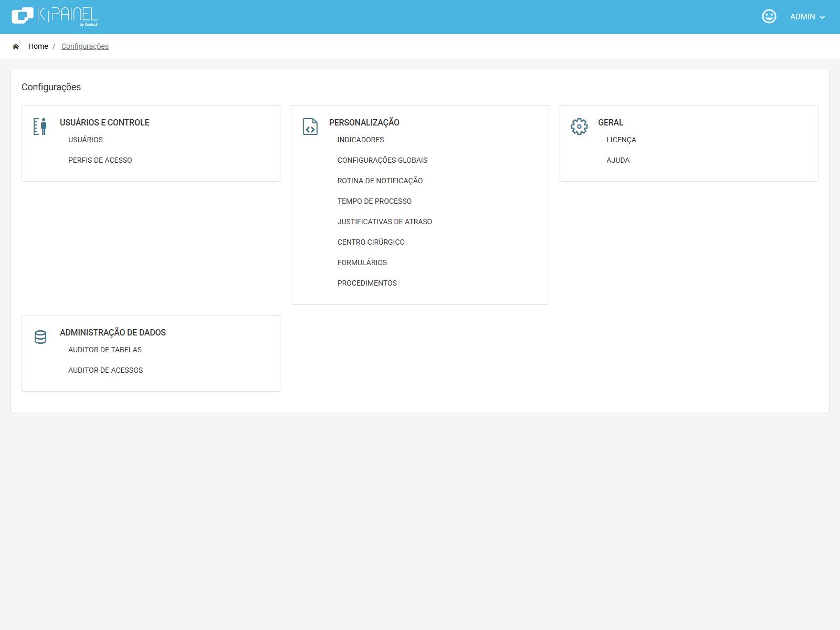Click the home icon in breadcrumb
The height and width of the screenshot is (630, 840).
click(x=16, y=47)
